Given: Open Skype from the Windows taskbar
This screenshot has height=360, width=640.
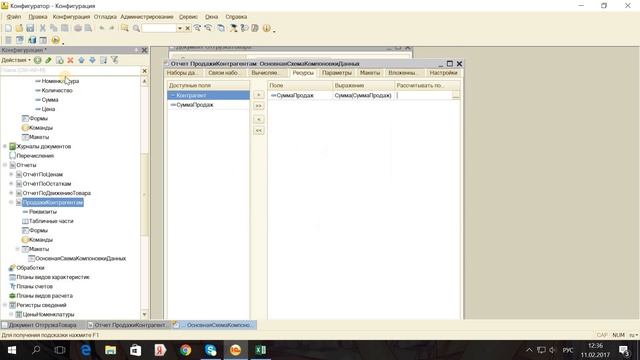Looking at the screenshot, I should coord(211,350).
